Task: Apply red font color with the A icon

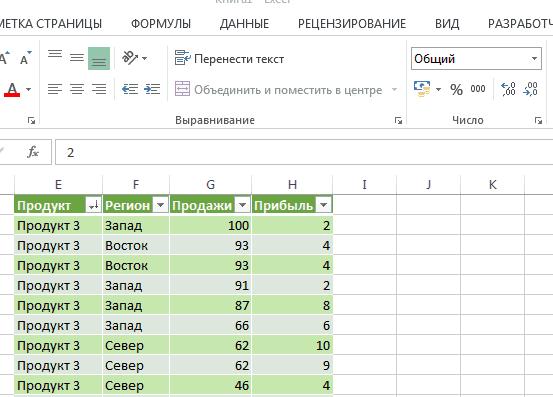Action: click(x=12, y=90)
